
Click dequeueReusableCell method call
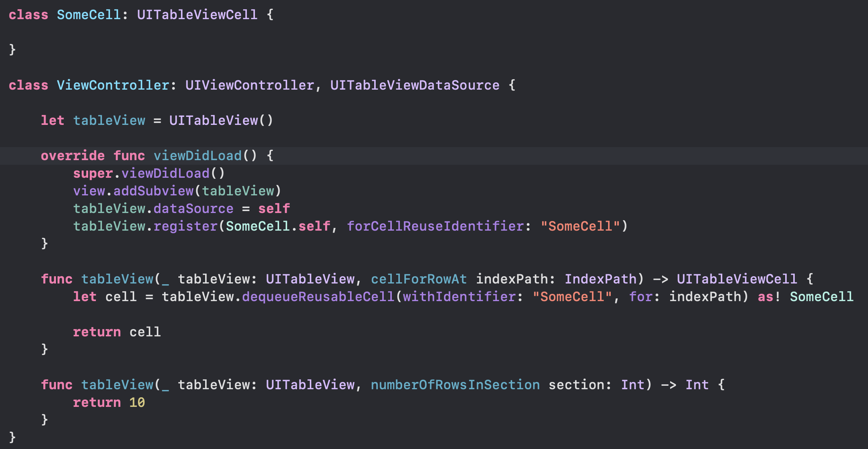(318, 297)
